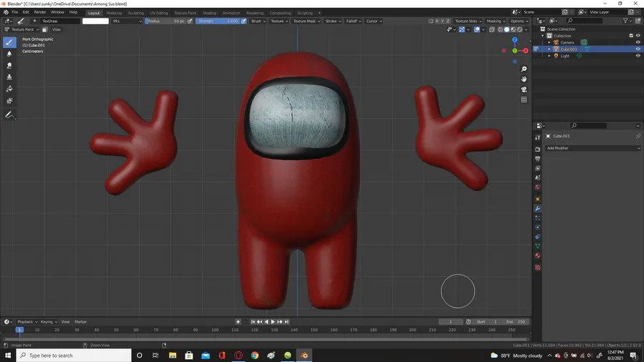Open the Object properties tab
This screenshot has height=362, width=644.
(537, 199)
